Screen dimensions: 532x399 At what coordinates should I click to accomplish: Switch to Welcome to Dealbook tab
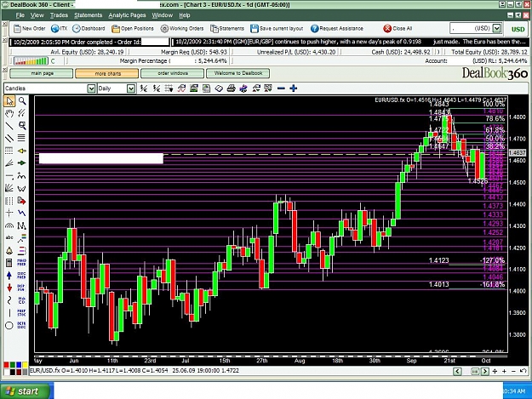237,73
